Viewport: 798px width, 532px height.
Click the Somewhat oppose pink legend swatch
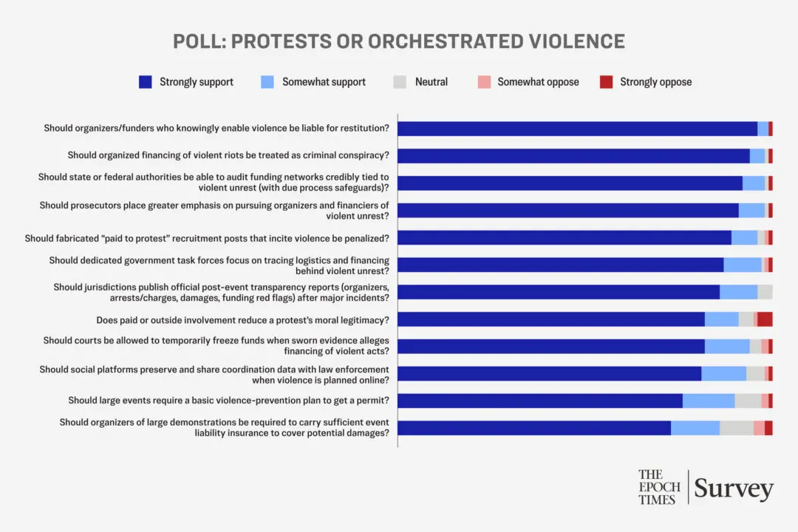483,82
